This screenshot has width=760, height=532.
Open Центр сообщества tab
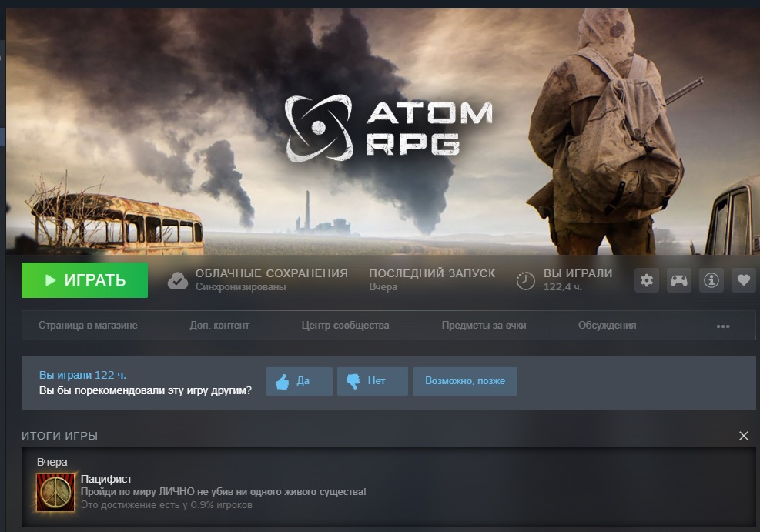click(345, 326)
